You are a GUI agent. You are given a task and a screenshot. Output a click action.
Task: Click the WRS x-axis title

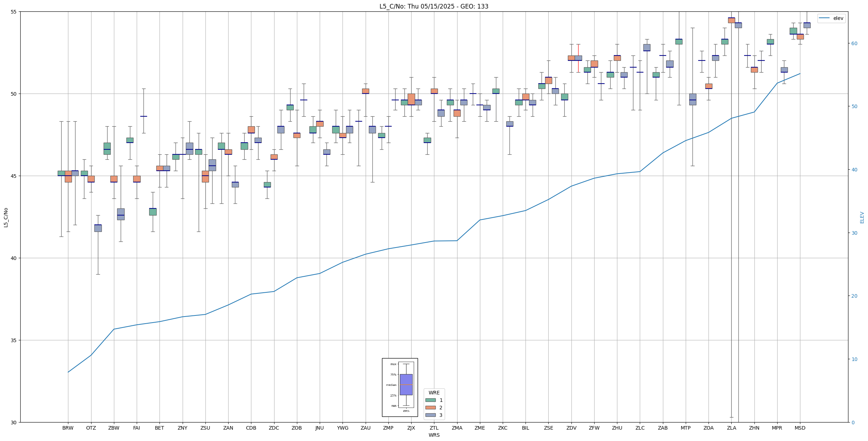[x=434, y=435]
